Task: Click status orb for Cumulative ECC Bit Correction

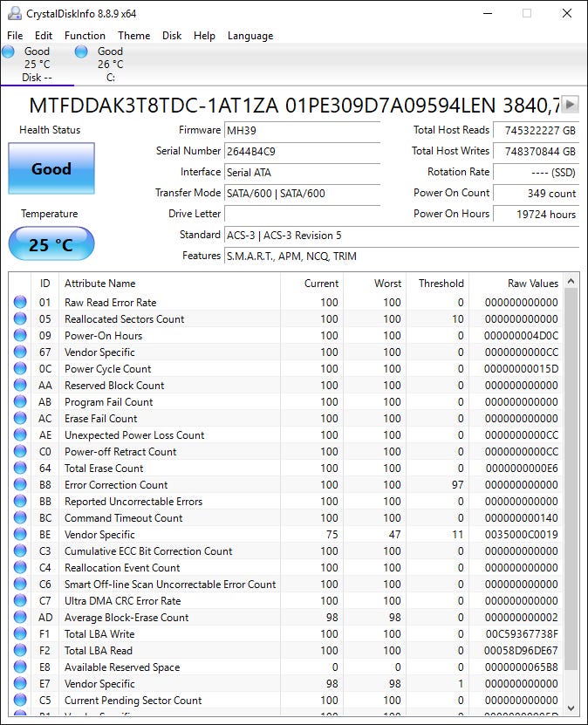Action: [20, 551]
